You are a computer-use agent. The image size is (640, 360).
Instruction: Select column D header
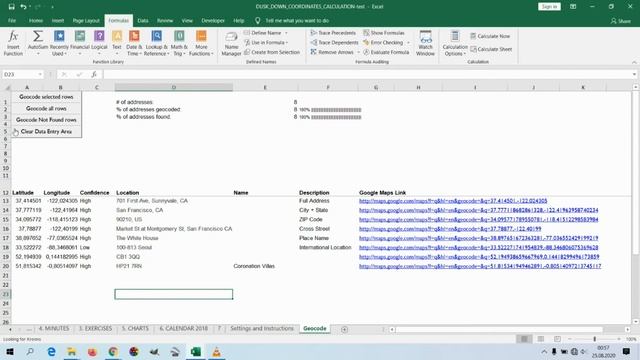pyautogui.click(x=174, y=87)
